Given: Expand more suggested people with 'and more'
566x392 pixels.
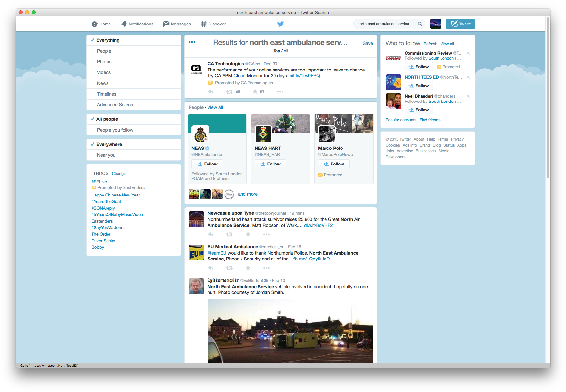Looking at the screenshot, I should pyautogui.click(x=248, y=194).
